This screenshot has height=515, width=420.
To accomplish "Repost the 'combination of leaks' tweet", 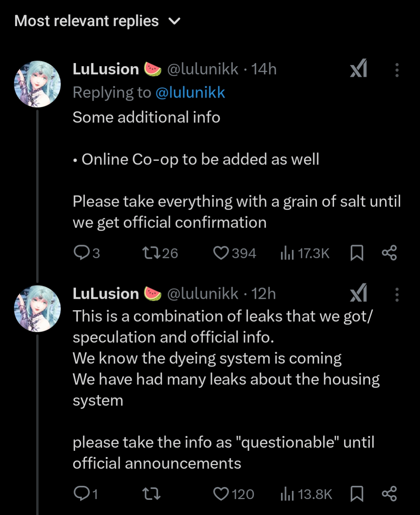I will point(151,494).
